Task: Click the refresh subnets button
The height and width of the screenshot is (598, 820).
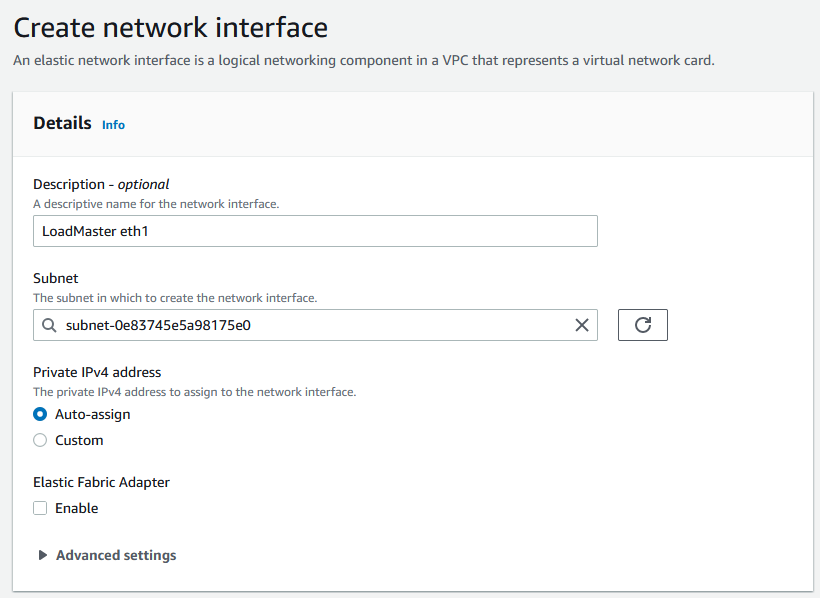Action: click(x=643, y=325)
